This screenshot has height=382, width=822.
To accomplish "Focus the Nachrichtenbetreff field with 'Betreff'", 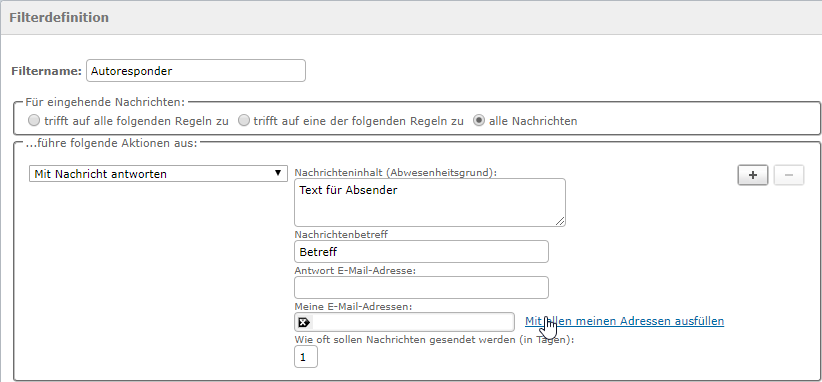I will 421,252.
